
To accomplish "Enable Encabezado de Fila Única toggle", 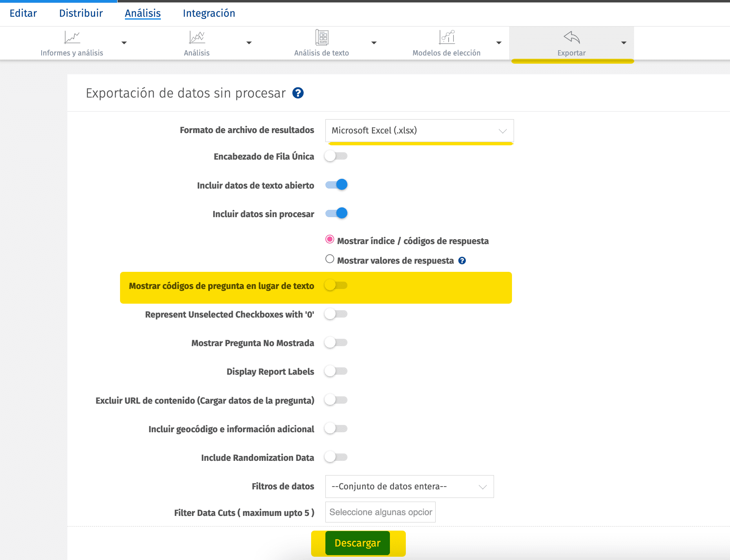I will (x=336, y=156).
